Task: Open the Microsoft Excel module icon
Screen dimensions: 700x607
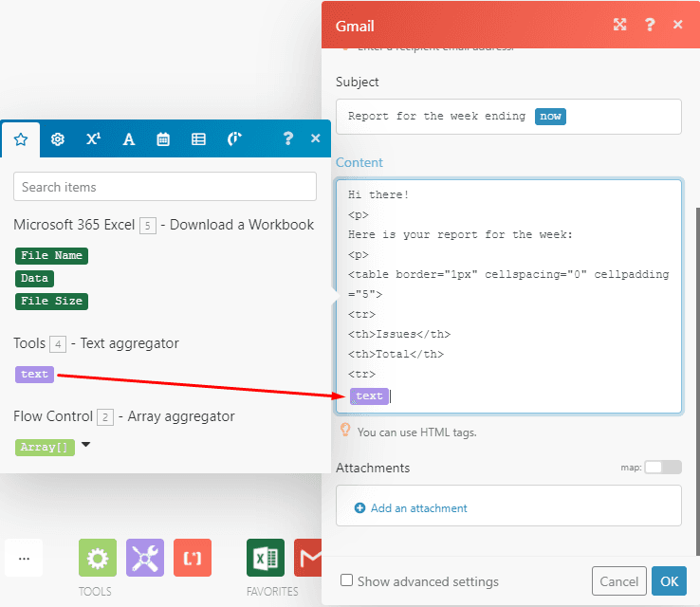Action: pos(266,558)
